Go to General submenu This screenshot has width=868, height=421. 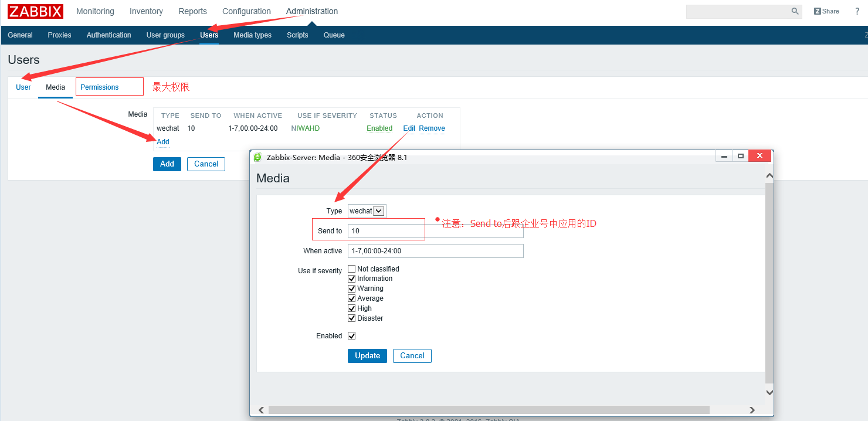[20, 35]
